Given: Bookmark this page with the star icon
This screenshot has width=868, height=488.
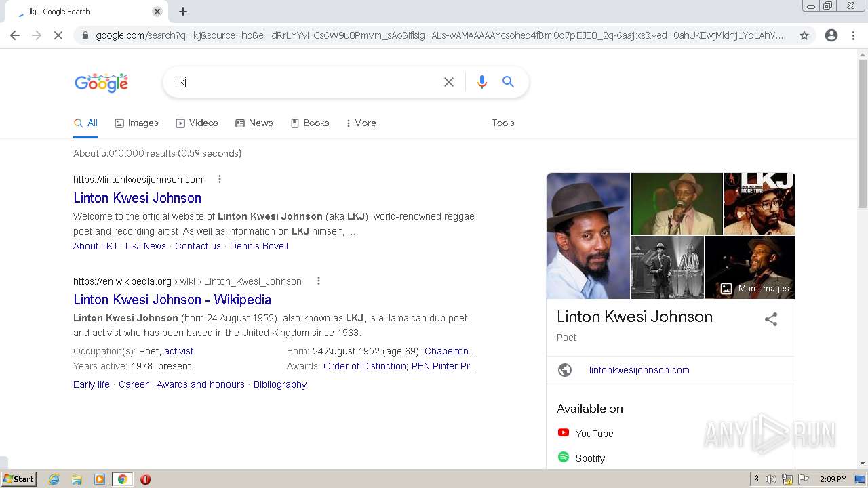Looking at the screenshot, I should click(804, 35).
